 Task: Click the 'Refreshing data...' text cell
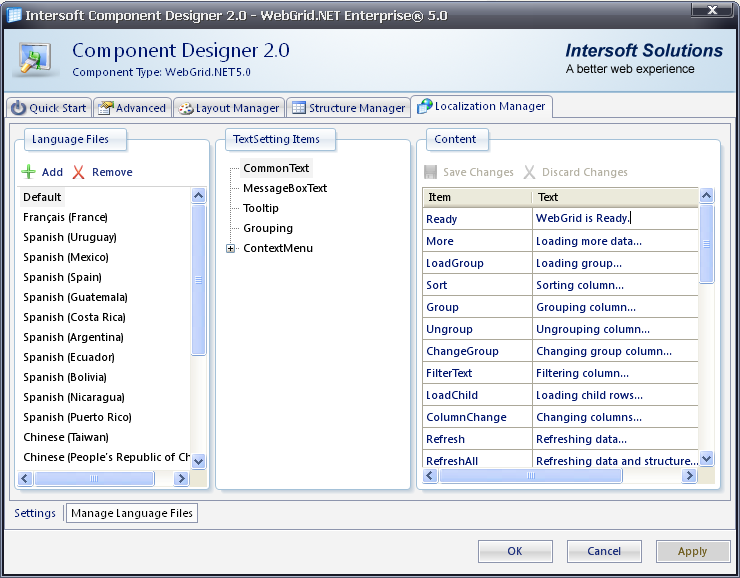click(615, 439)
